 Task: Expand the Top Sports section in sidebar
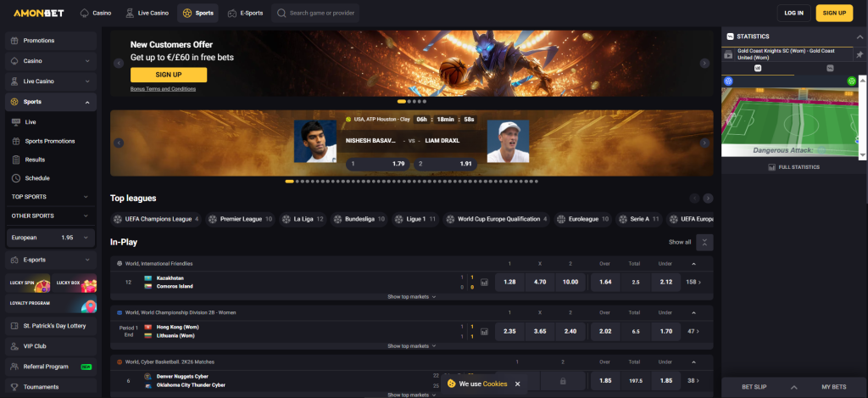click(49, 197)
